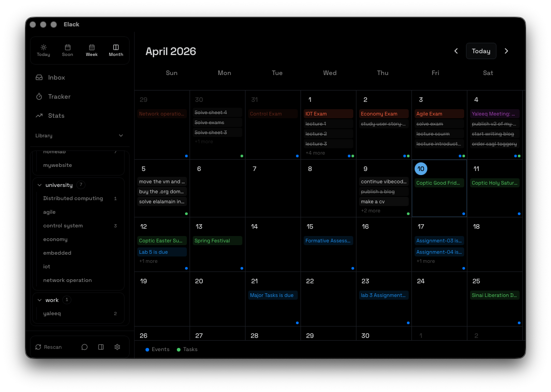
Task: Collapse the work folder
Action: click(x=40, y=300)
